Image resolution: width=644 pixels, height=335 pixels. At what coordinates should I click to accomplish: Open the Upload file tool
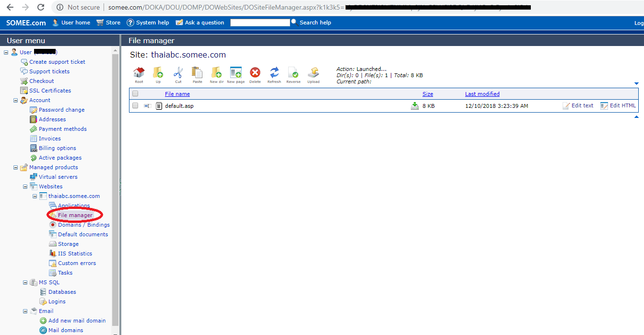(313, 73)
